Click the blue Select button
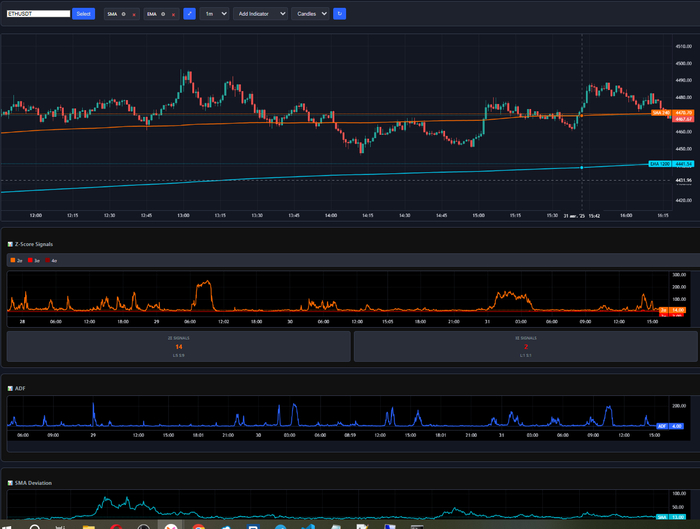This screenshot has width=700, height=529. point(83,14)
